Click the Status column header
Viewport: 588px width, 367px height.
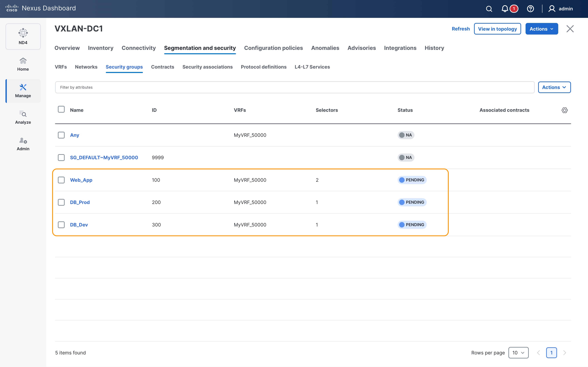click(405, 110)
